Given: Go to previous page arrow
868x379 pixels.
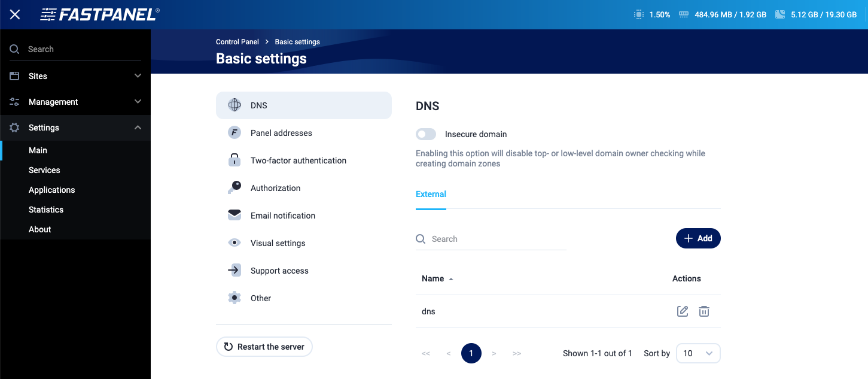Looking at the screenshot, I should [449, 354].
